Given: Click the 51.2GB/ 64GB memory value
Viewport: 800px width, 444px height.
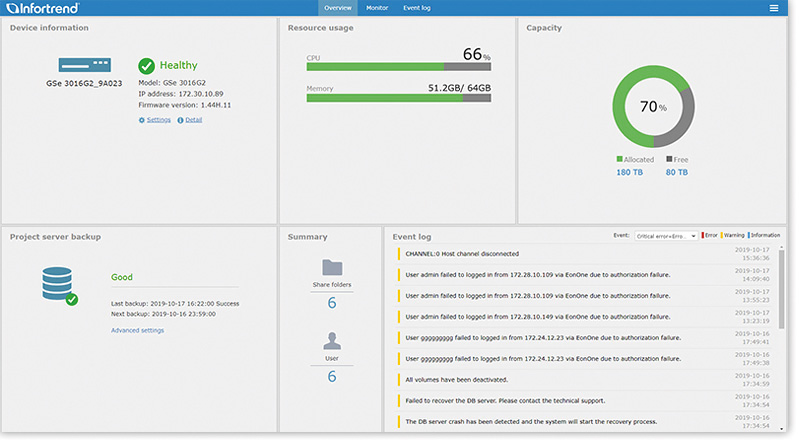Looking at the screenshot, I should (x=459, y=88).
